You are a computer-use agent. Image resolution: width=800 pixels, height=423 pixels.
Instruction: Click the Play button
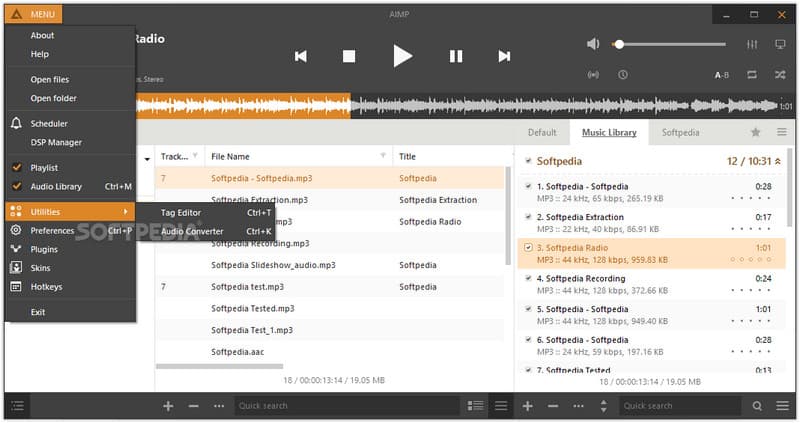coord(402,56)
